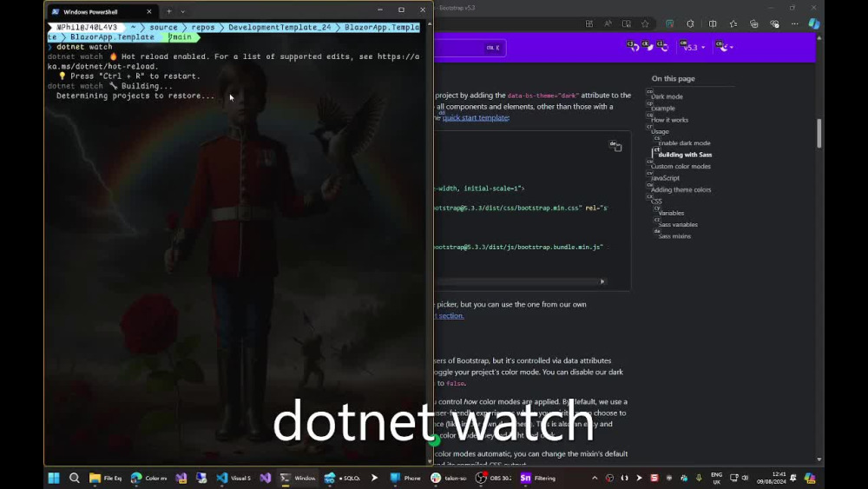
Task: Show hidden icons tray chevron
Action: coord(595,478)
